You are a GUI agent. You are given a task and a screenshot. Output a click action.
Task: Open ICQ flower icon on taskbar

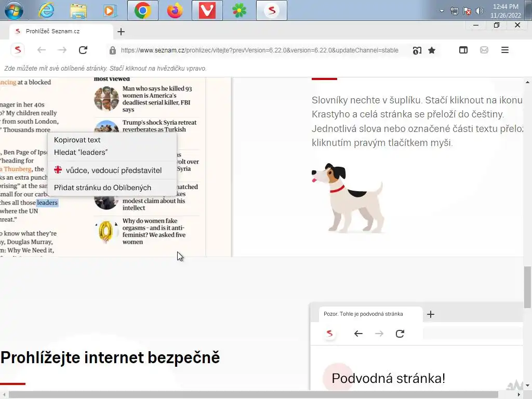239,10
